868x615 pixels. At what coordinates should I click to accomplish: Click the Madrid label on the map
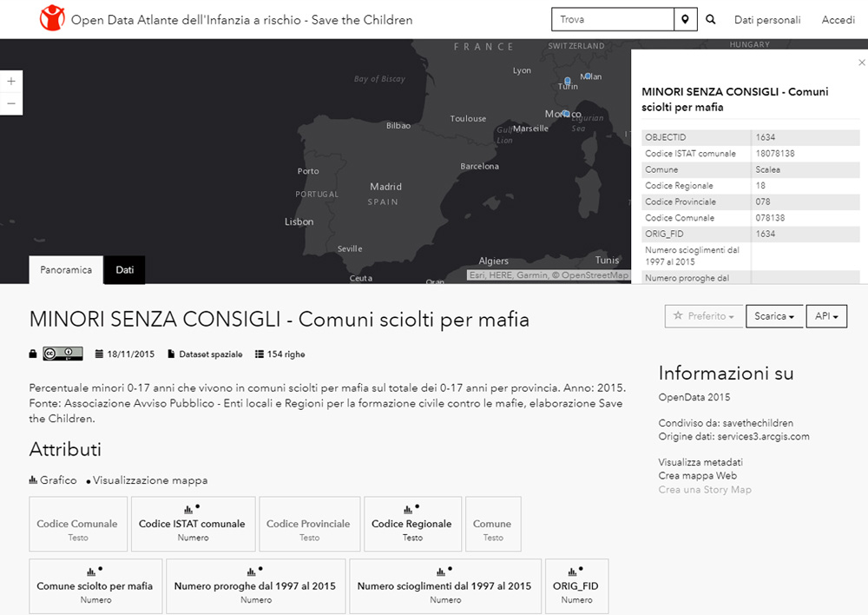pyautogui.click(x=386, y=187)
